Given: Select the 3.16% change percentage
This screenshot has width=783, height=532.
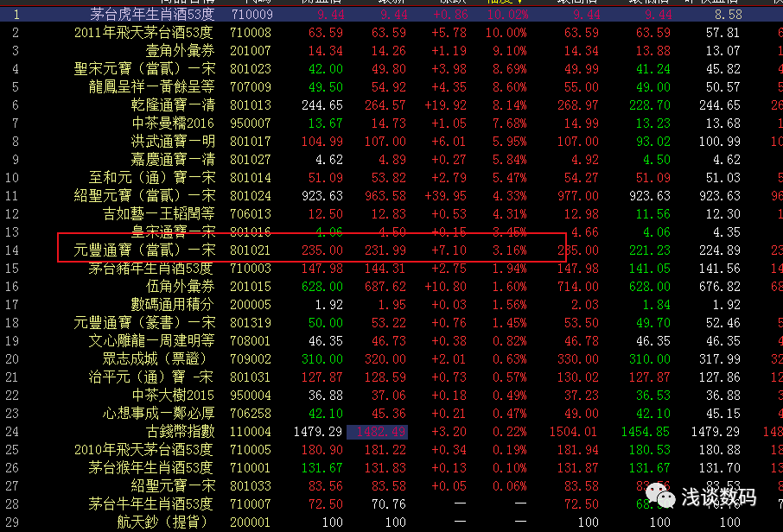Looking at the screenshot, I should [x=509, y=250].
